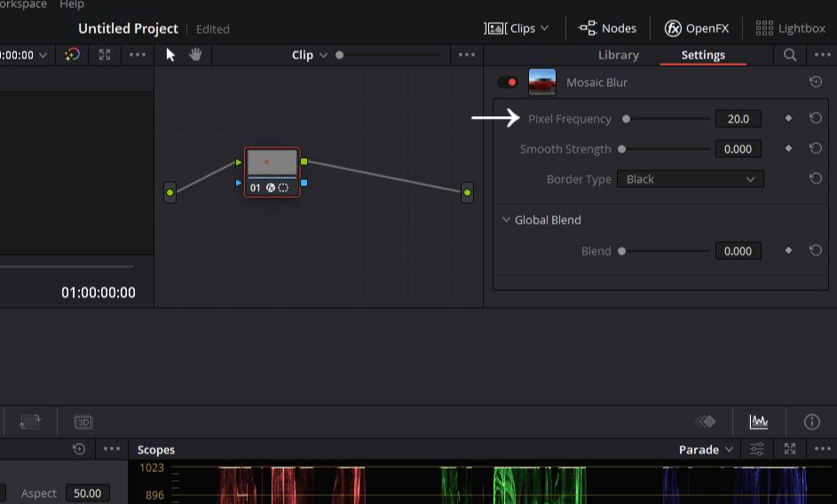Adjust the node editor zoom slider
Screen dimensions: 837x504
coord(389,54)
